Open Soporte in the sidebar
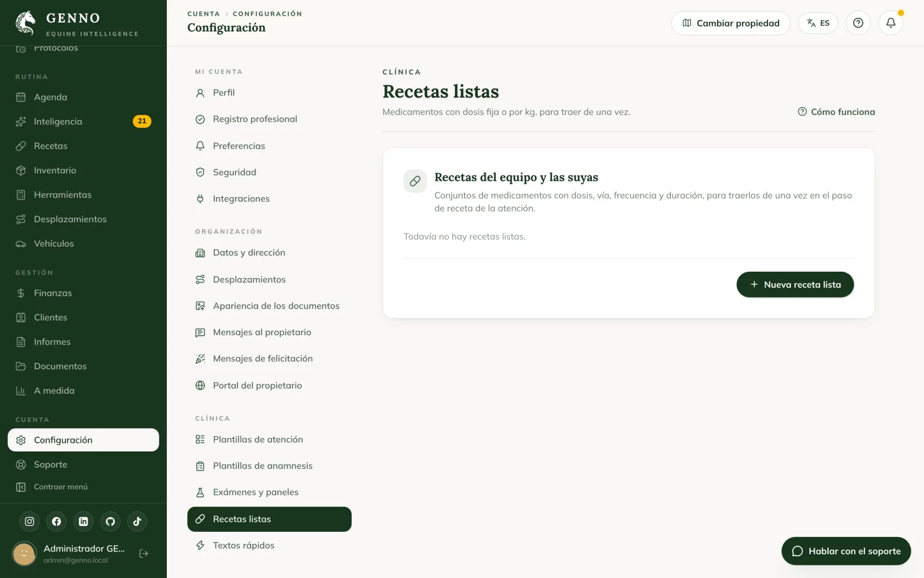The width and height of the screenshot is (924, 578). coord(83,464)
